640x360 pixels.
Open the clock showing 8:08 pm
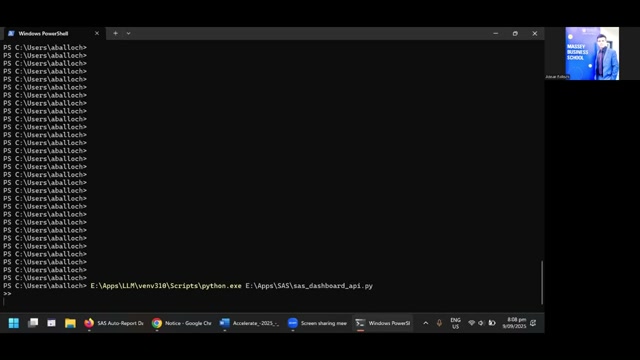tap(514, 323)
